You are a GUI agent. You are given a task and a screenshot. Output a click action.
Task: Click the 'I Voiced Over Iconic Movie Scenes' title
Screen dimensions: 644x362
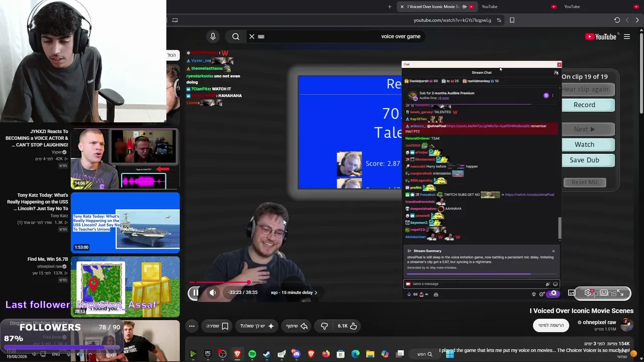click(581, 311)
